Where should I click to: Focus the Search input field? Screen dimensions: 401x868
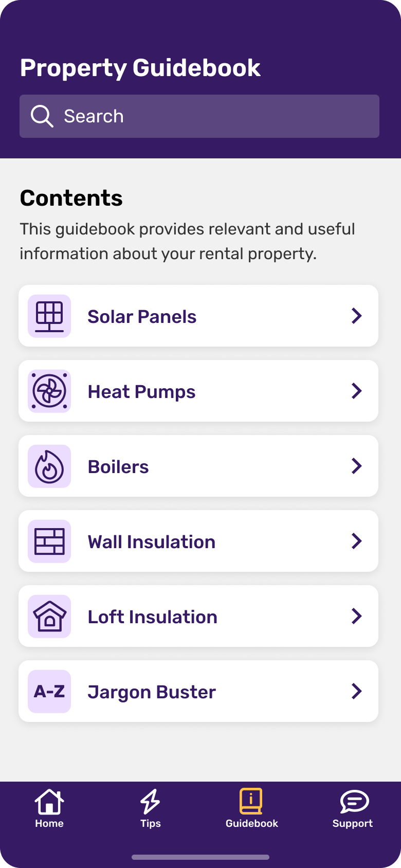216,116
